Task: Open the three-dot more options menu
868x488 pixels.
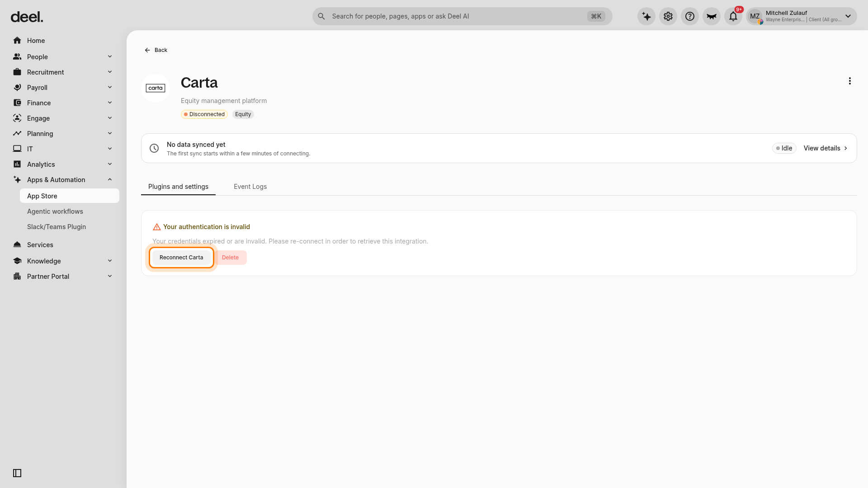Action: 850,81
